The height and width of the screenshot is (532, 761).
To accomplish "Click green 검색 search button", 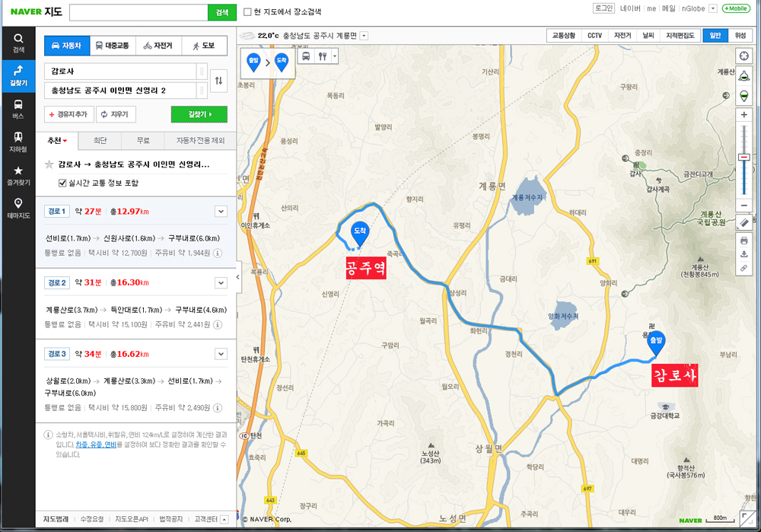I will [221, 13].
